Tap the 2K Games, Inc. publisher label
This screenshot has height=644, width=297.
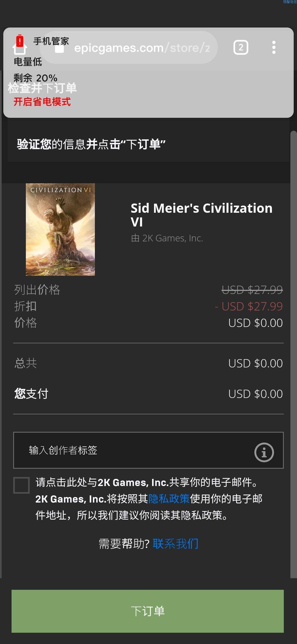(x=167, y=238)
